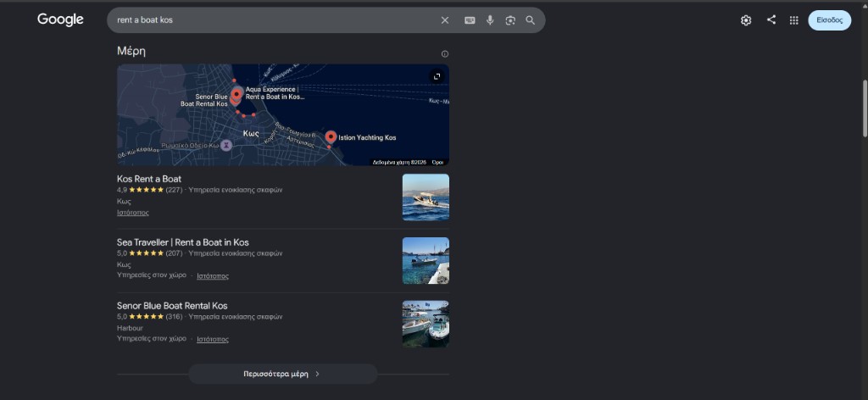
Task: Open the info icon beside Μέρη
Action: pos(444,53)
